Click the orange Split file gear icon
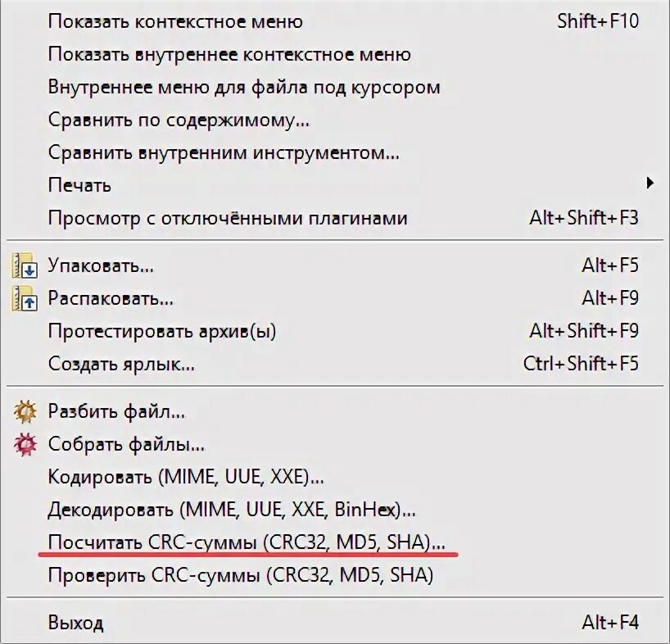This screenshot has width=670, height=644. (x=25, y=411)
